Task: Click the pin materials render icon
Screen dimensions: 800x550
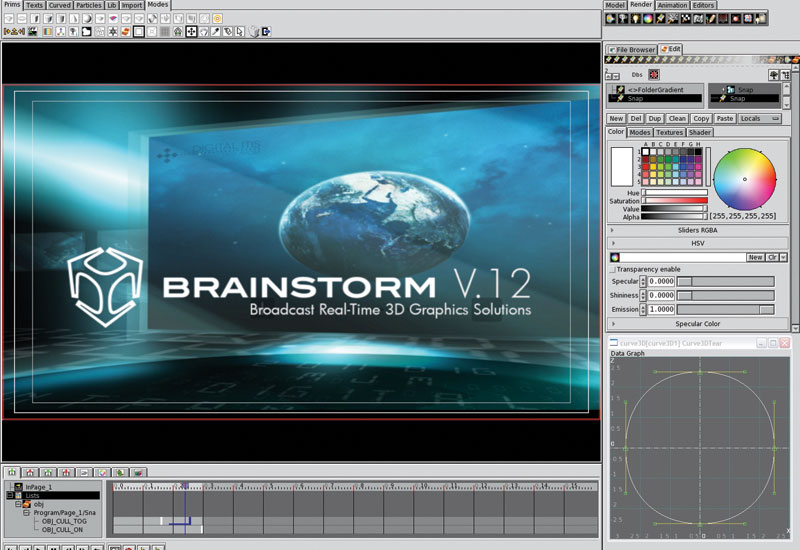Action: click(660, 19)
